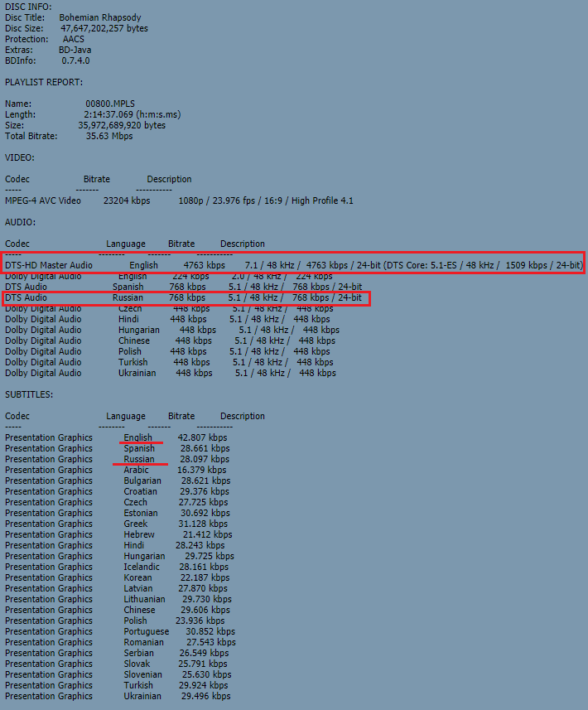Click 'Dolby Digital Audio' in the English 224 kbps row

click(x=43, y=276)
